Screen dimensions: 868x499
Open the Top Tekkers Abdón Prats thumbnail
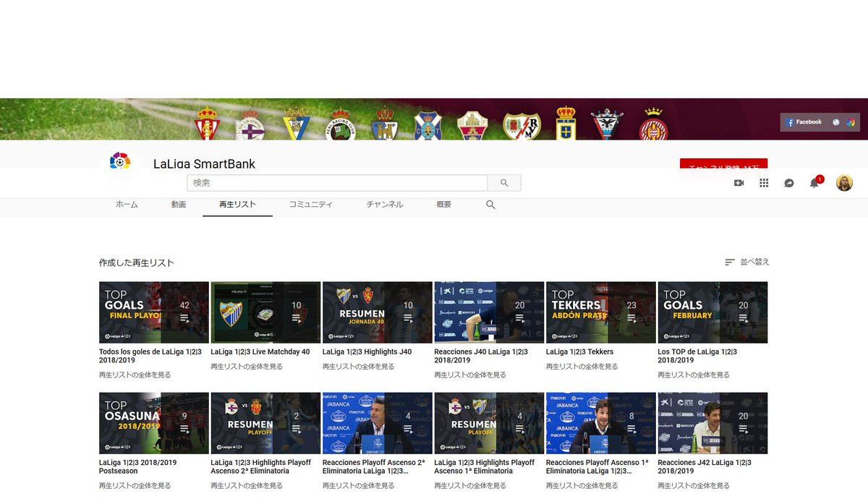pyautogui.click(x=601, y=312)
